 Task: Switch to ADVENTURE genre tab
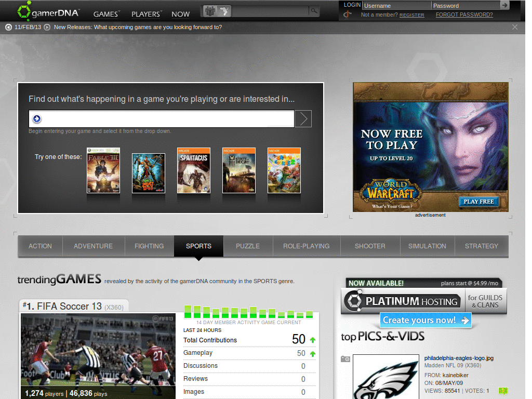[x=94, y=246]
